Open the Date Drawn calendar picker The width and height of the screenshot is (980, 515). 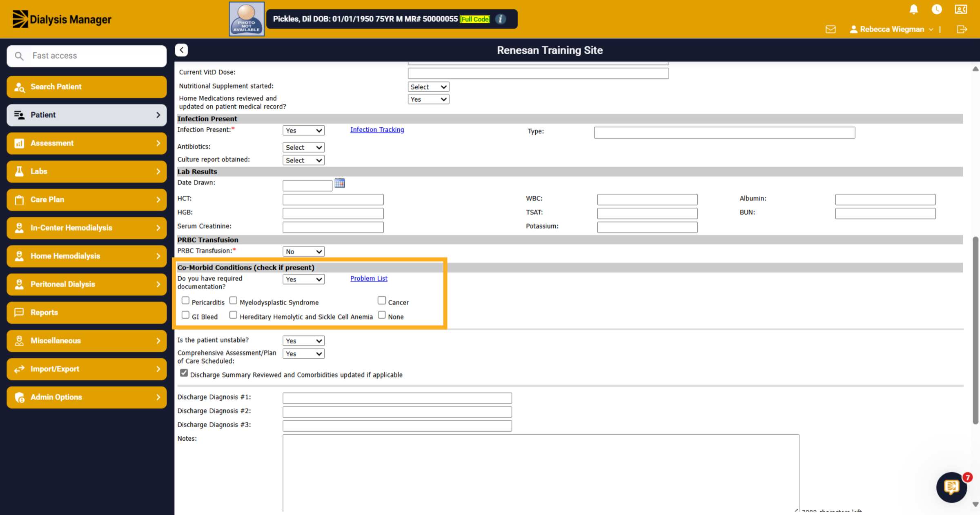pyautogui.click(x=339, y=183)
